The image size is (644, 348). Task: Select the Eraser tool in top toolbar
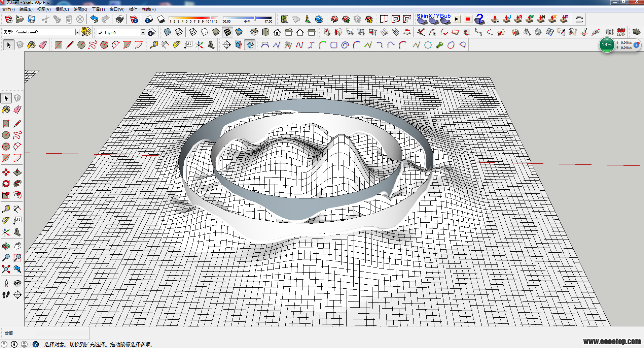[43, 45]
